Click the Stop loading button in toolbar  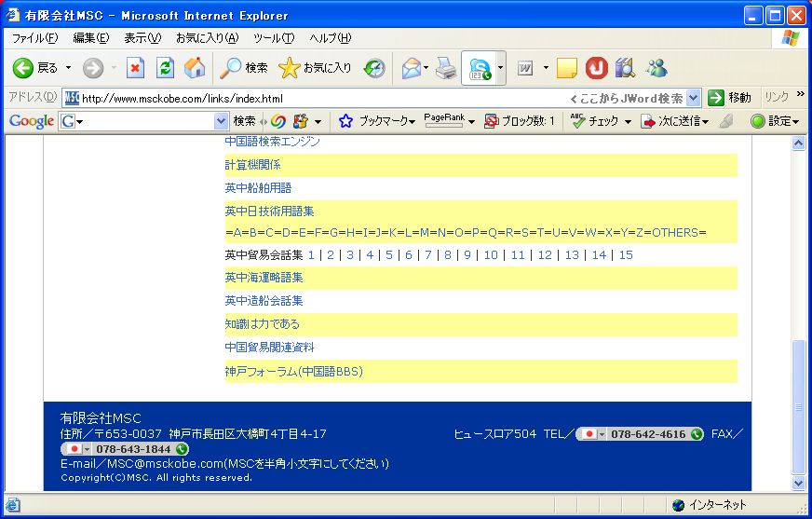coord(136,68)
